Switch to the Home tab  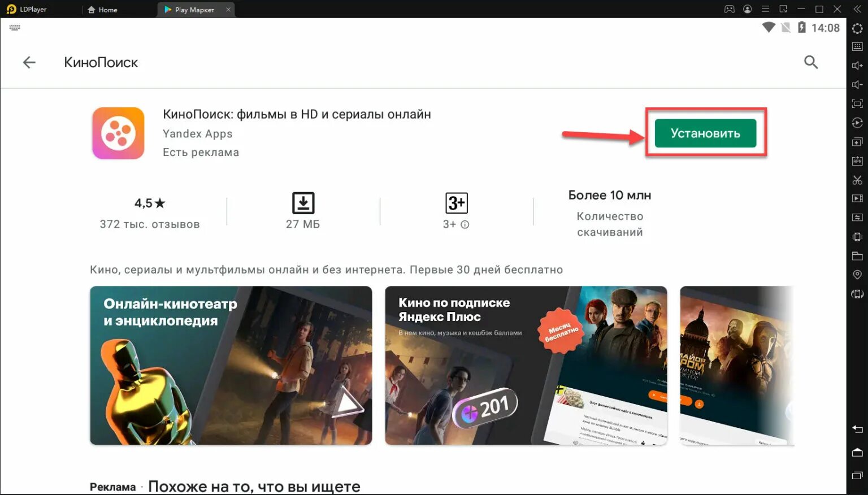[102, 10]
